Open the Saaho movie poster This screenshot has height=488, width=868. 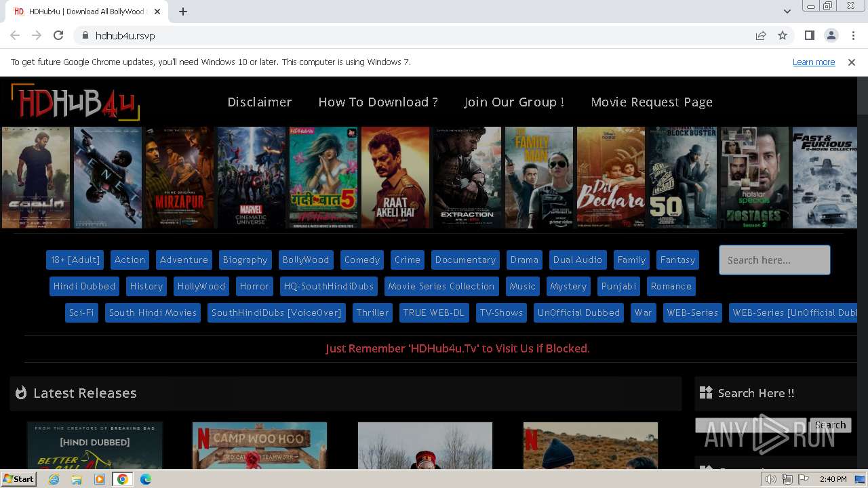36,178
